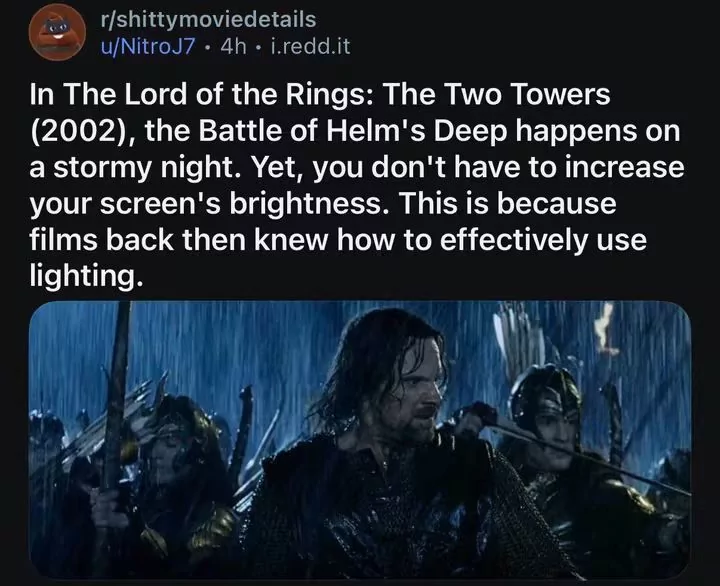
Task: Click the final word 'lighting.' of title
Action: 84,277
